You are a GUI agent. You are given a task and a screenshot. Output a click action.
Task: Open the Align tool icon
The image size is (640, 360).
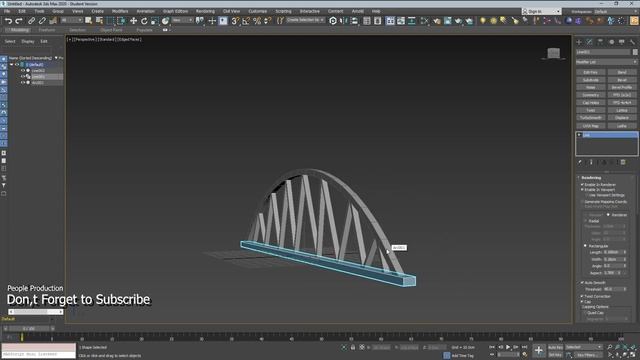click(354, 21)
